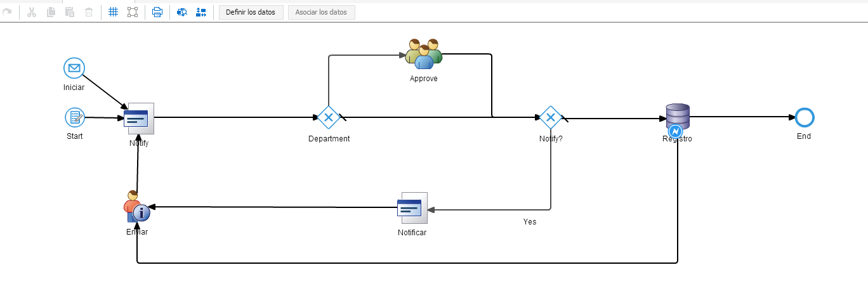
Task: Click the Approve label text
Action: click(x=424, y=79)
